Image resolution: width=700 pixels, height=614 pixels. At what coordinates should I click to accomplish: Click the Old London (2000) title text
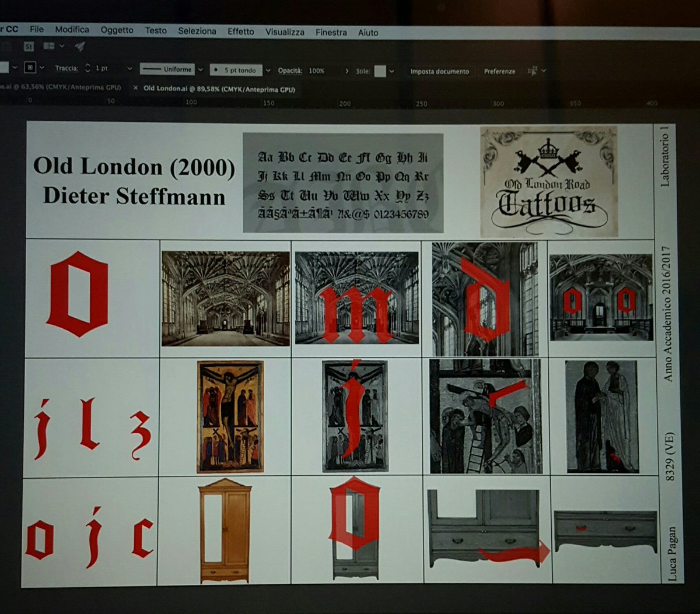point(134,166)
